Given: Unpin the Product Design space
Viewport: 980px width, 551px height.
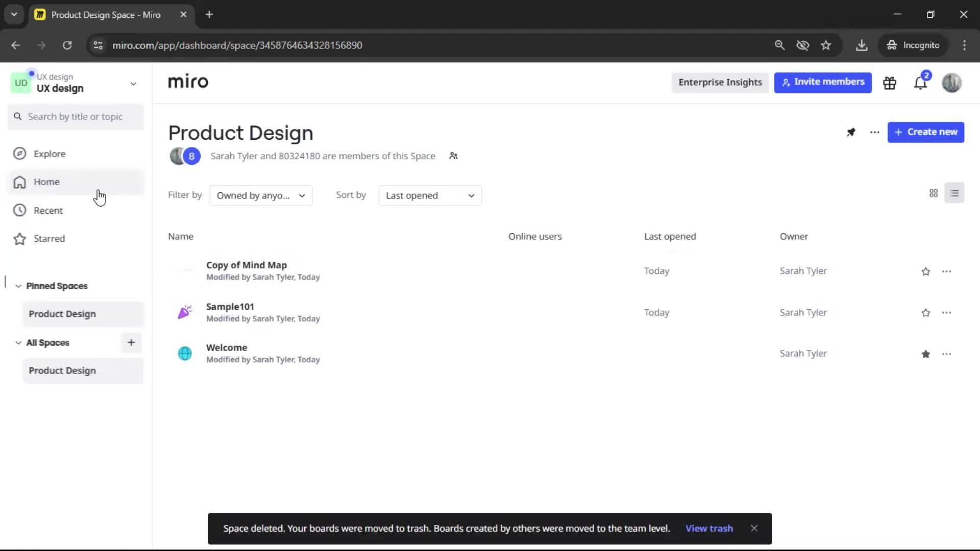Looking at the screenshot, I should pos(851,132).
